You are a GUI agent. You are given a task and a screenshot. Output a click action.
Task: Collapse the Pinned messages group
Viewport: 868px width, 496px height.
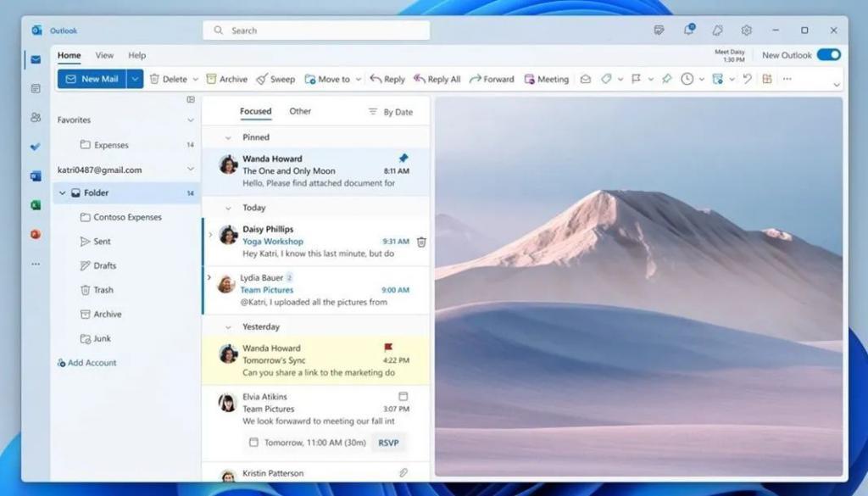coord(228,137)
